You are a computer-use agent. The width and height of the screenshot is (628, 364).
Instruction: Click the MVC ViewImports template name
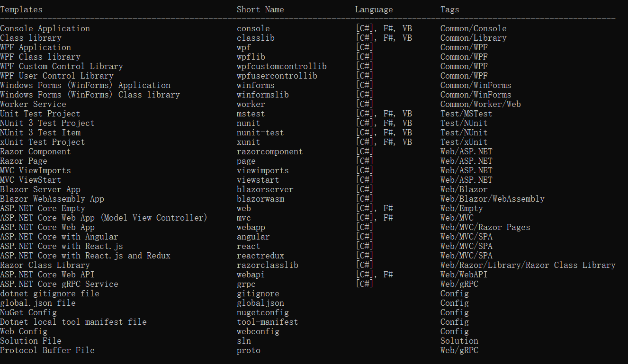36,170
